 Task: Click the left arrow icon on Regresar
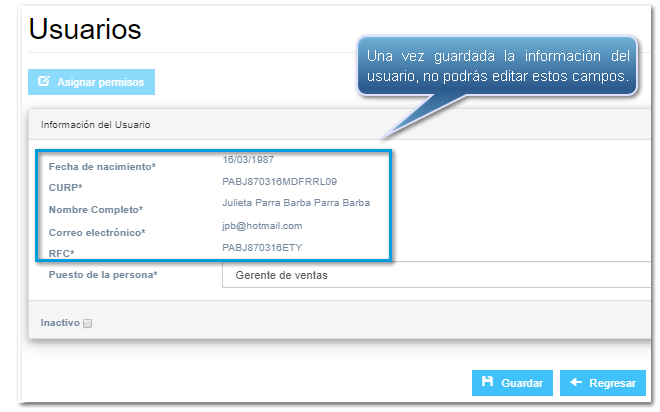576,382
